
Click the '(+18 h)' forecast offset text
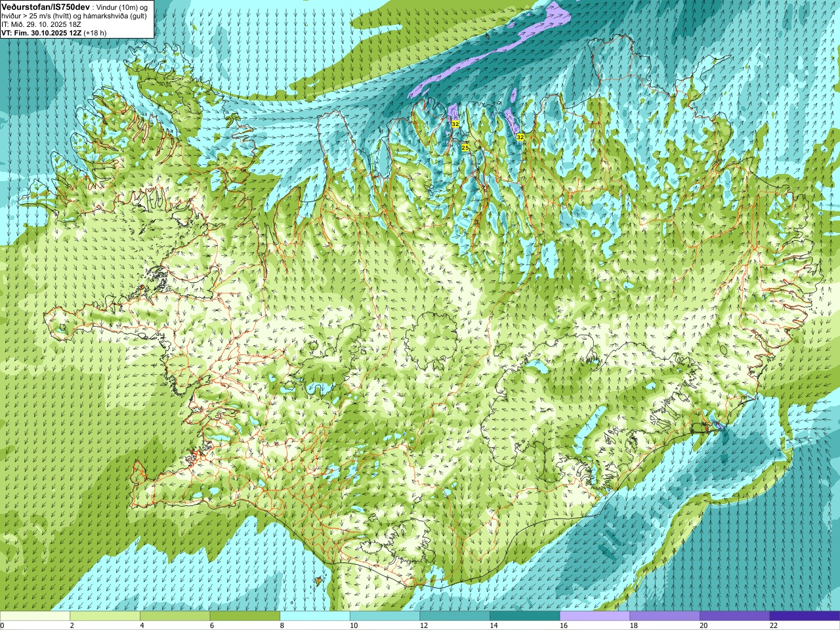tap(96, 33)
